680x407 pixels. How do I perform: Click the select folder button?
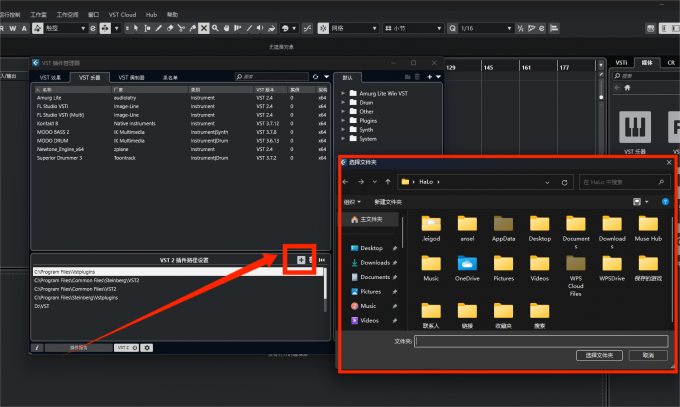[599, 355]
